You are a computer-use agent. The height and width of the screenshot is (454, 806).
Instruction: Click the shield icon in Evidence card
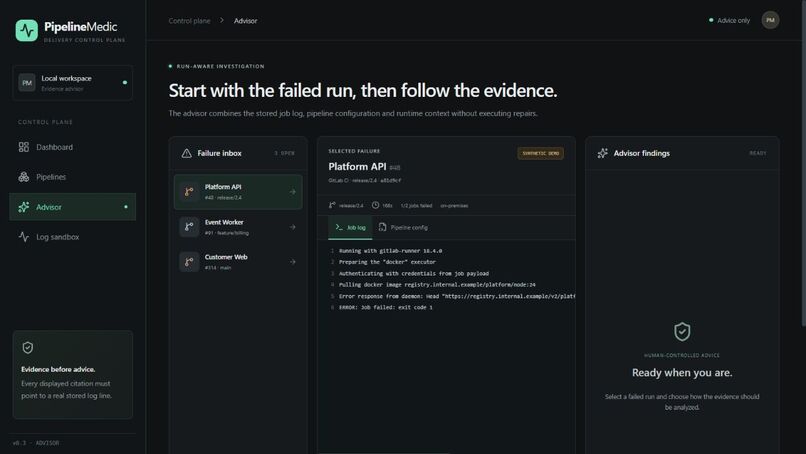click(x=28, y=348)
